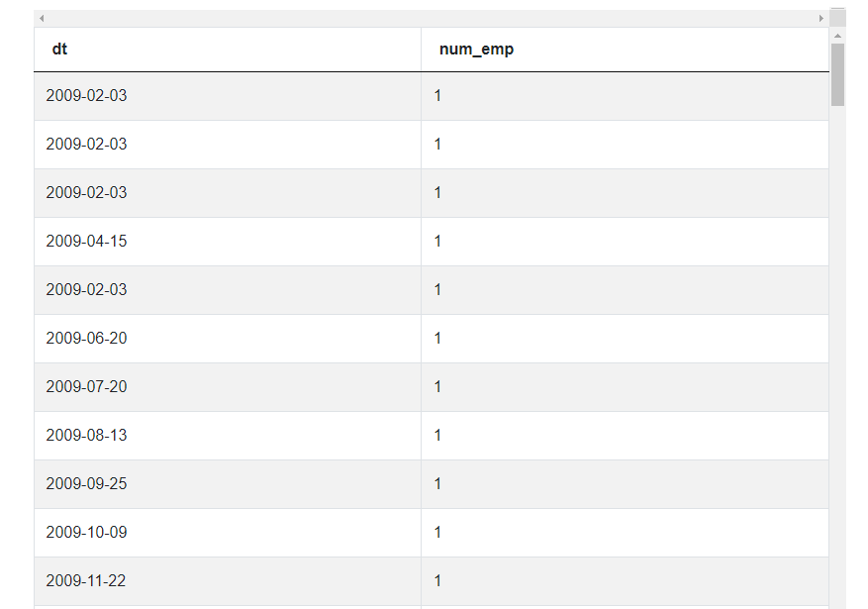Viewport: 868px width, 609px height.
Task: Click the horizontal scrollbar track
Action: [x=431, y=19]
